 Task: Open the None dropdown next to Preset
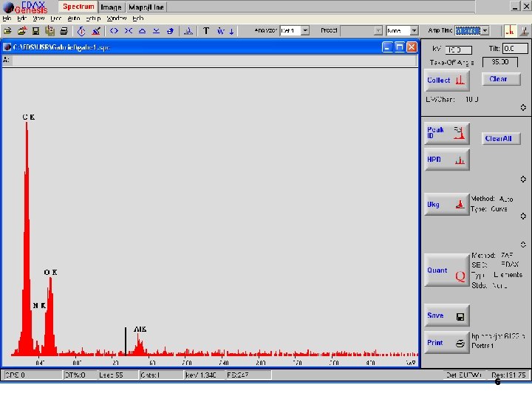[x=414, y=30]
